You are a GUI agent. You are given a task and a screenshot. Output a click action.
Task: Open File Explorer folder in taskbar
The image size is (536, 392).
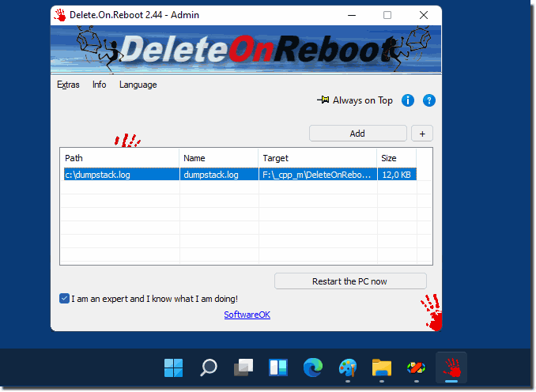(382, 367)
